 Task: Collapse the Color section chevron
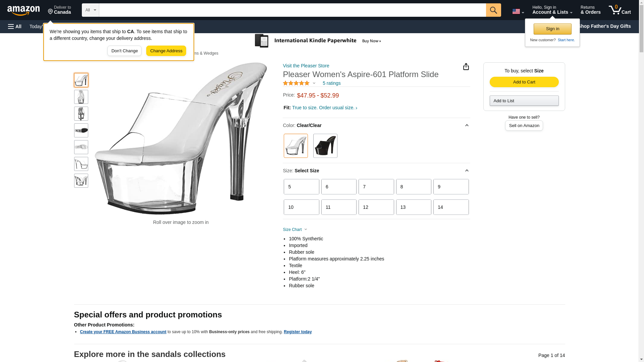tap(467, 125)
